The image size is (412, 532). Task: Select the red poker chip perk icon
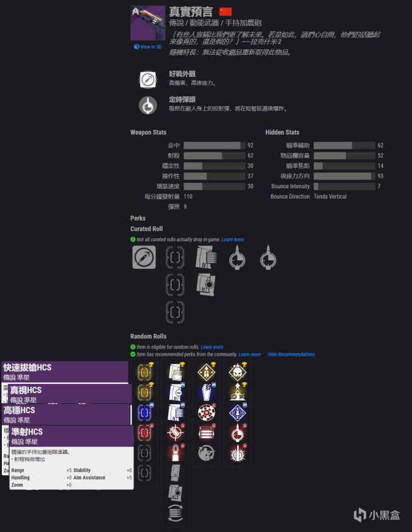tap(207, 413)
